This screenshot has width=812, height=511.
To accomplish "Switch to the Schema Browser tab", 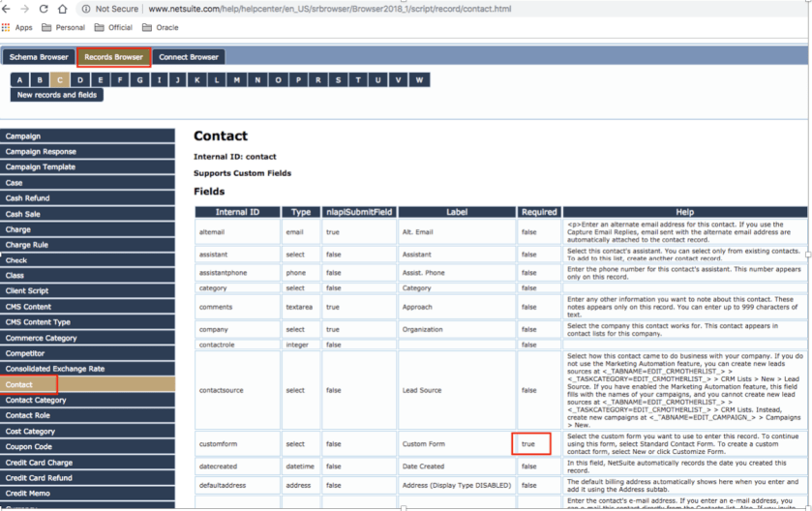I will coord(39,57).
